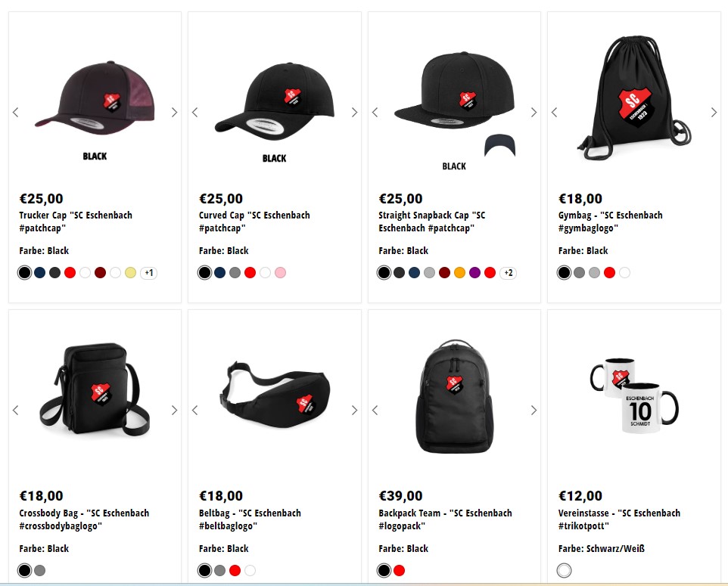Click the Backpack Team product image
The image size is (728, 586).
(455, 396)
